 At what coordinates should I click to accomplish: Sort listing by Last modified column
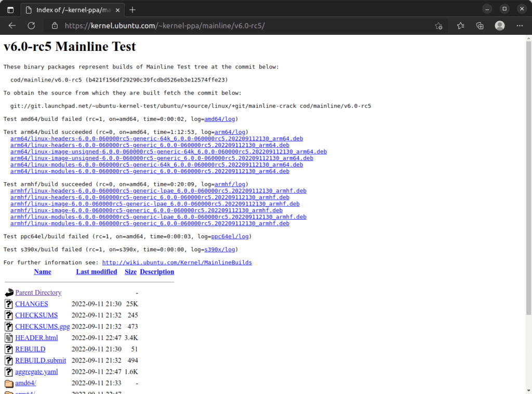[x=96, y=271]
